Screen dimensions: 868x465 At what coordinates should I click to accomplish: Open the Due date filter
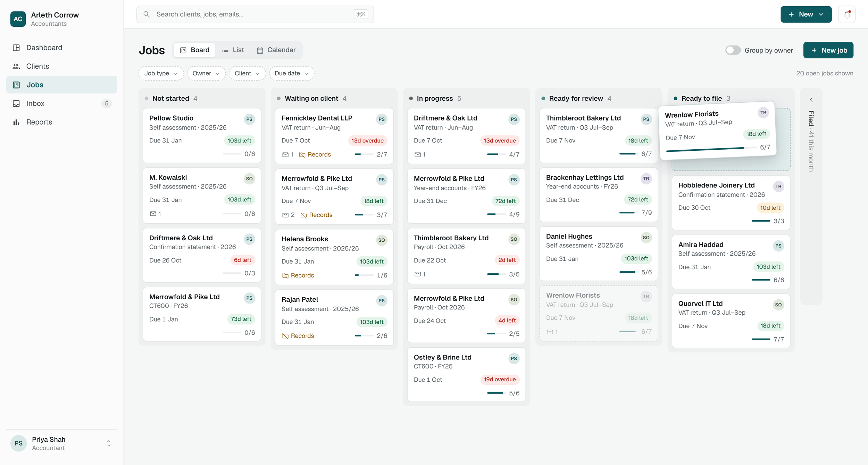point(291,73)
